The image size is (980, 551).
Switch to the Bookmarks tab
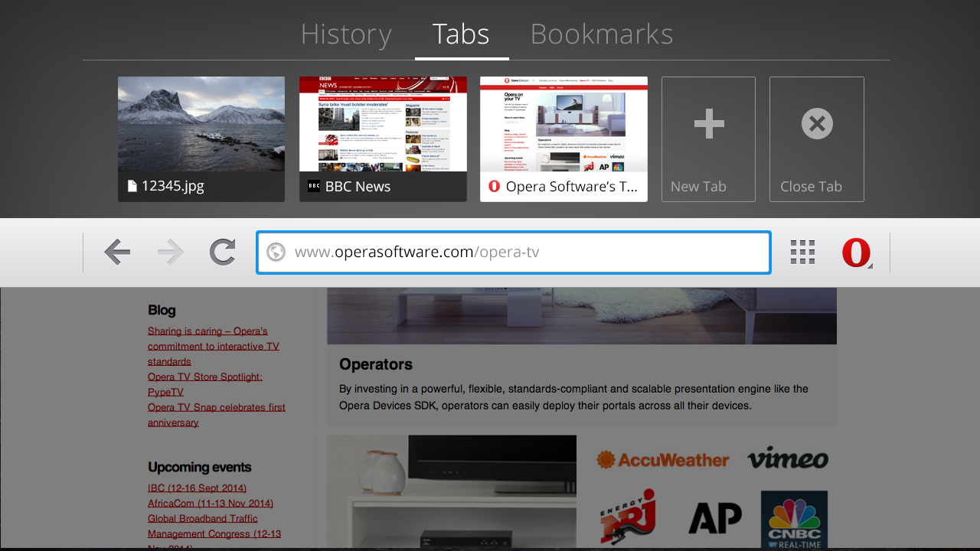click(x=602, y=34)
